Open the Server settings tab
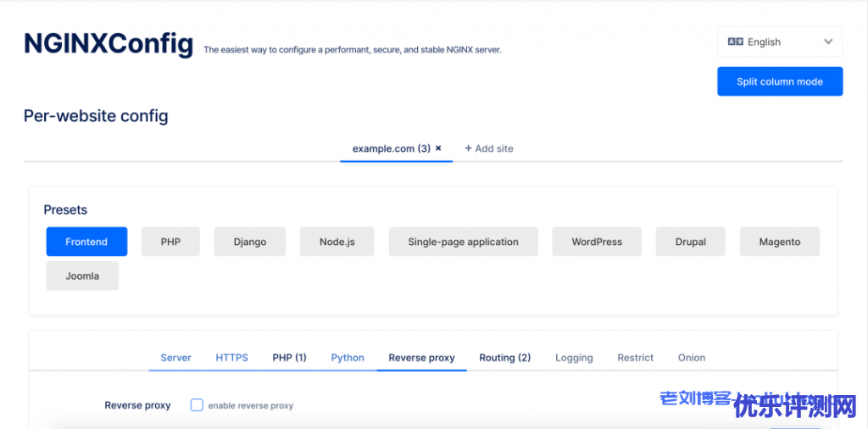The height and width of the screenshot is (429, 868). tap(175, 358)
